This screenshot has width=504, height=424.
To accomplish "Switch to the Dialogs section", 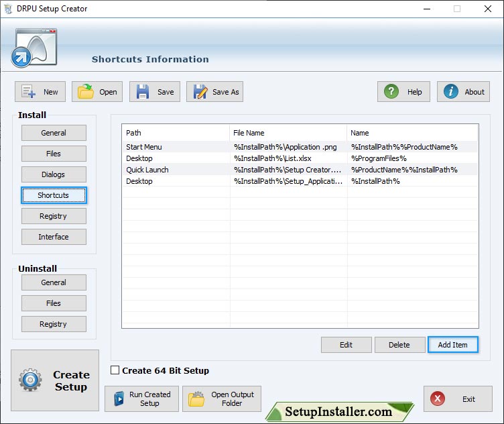I will tap(54, 174).
